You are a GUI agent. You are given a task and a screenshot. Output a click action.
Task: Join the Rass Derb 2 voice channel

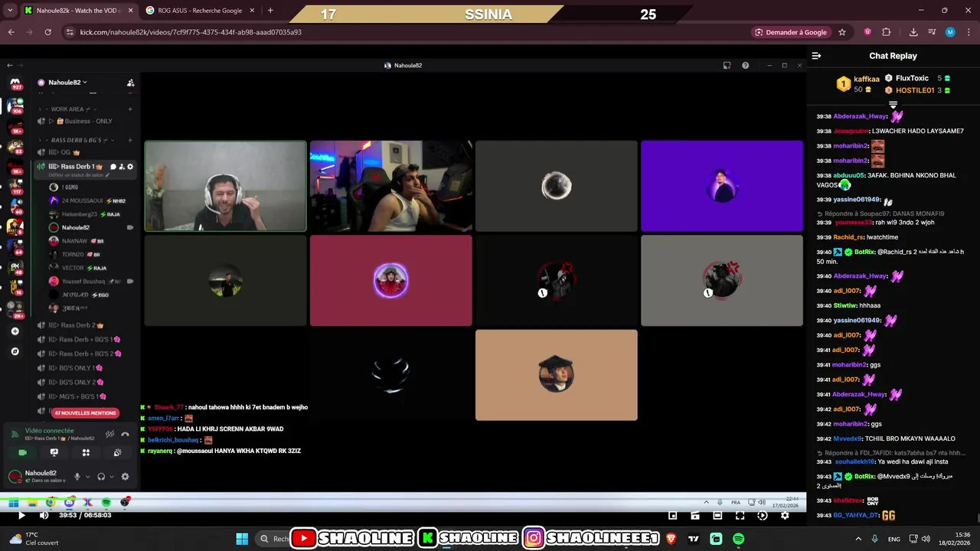(x=86, y=325)
